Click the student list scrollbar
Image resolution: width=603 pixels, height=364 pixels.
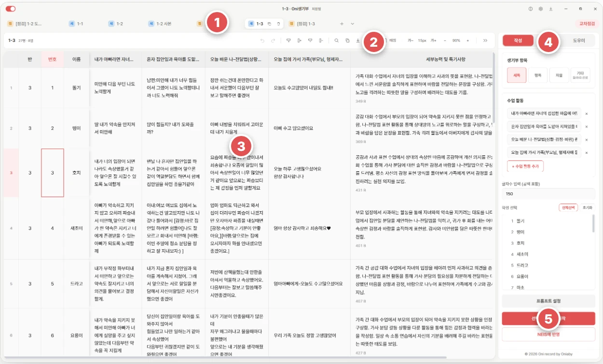593,224
